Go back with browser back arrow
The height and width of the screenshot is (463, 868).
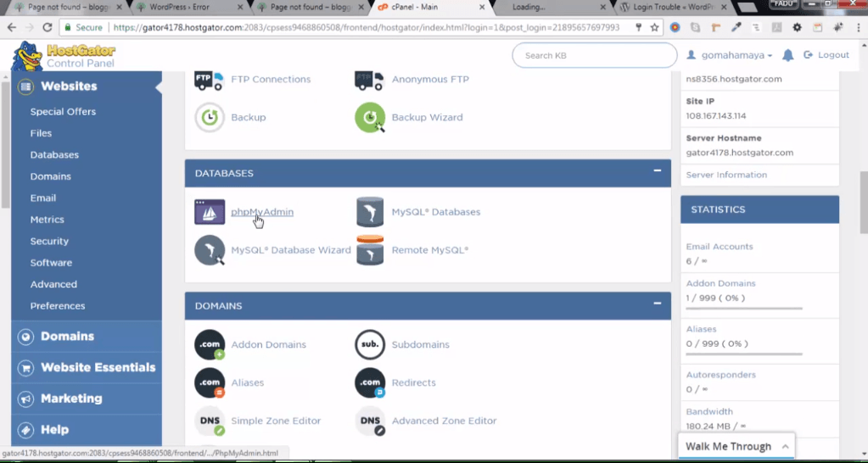pos(12,27)
